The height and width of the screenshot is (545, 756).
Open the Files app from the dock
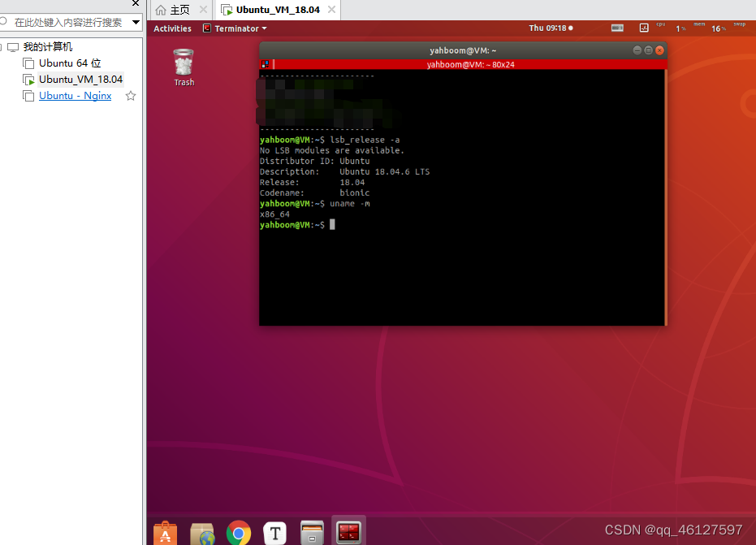coord(313,534)
